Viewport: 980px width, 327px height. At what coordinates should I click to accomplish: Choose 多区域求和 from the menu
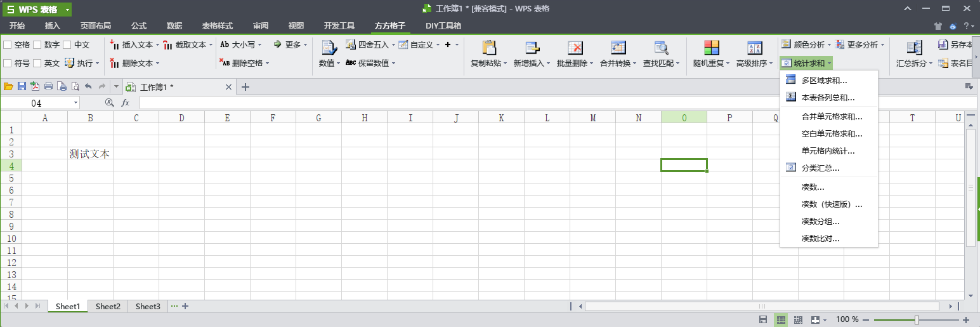[829, 80]
